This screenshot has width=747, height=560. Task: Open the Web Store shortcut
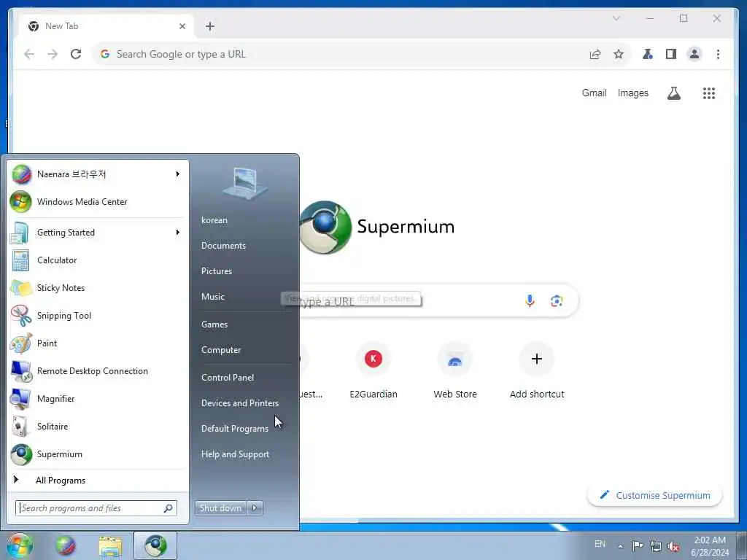(x=455, y=371)
